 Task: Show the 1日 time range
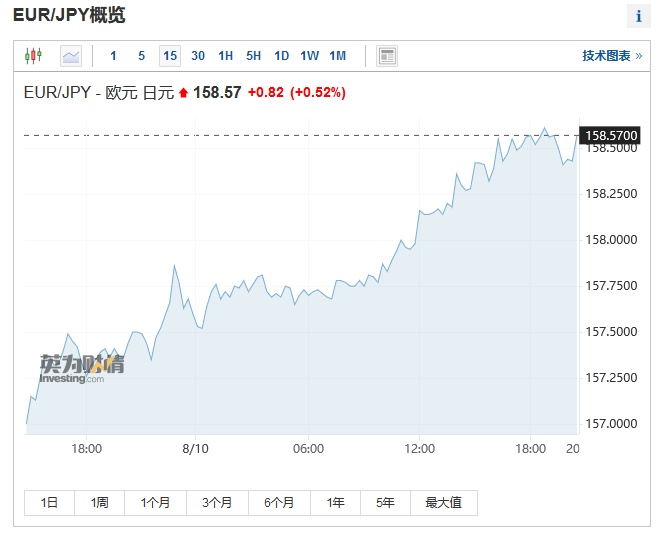coord(49,503)
